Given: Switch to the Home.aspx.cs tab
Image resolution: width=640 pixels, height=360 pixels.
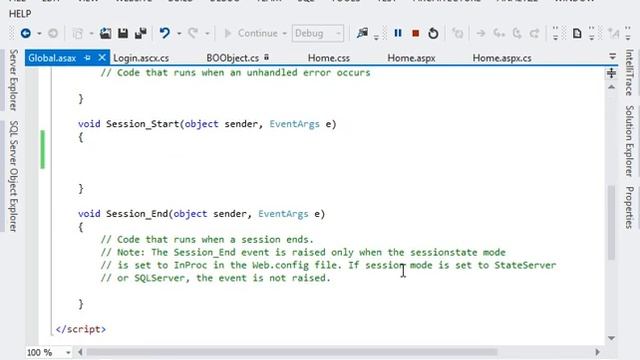Looking at the screenshot, I should pos(502,58).
